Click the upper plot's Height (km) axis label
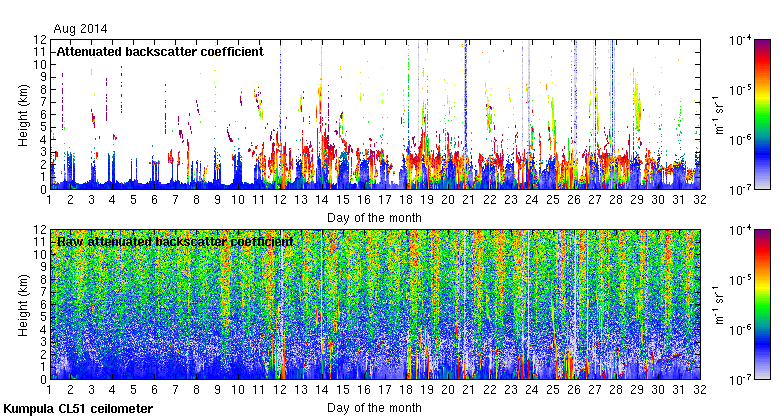 click(22, 115)
